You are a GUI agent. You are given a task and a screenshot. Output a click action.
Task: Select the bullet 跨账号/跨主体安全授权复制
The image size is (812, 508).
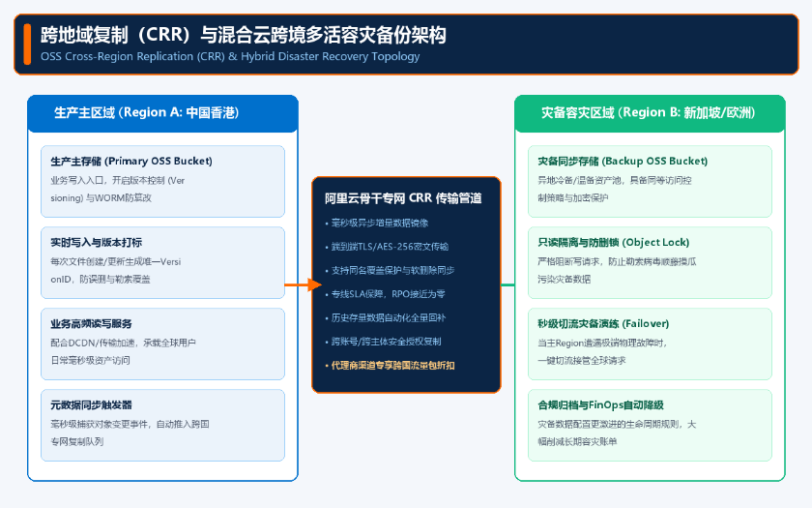click(x=383, y=342)
